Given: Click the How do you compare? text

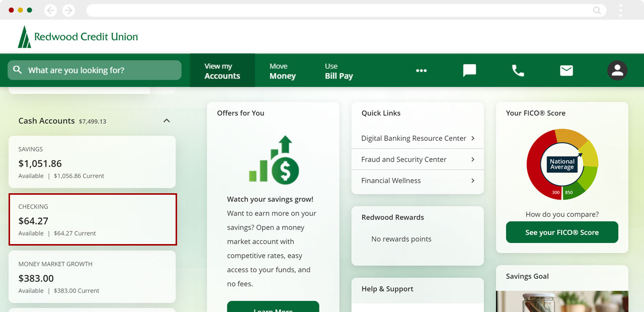Looking at the screenshot, I should (x=562, y=214).
